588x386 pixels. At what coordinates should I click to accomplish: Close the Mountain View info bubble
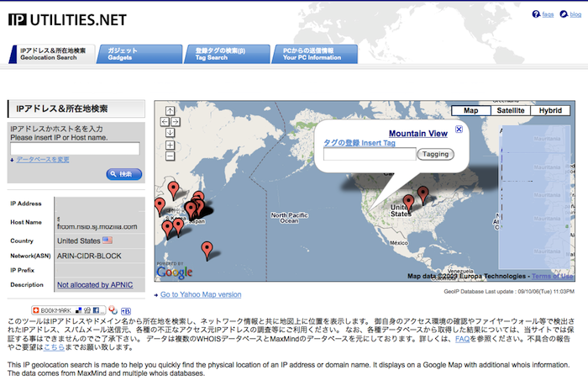459,130
